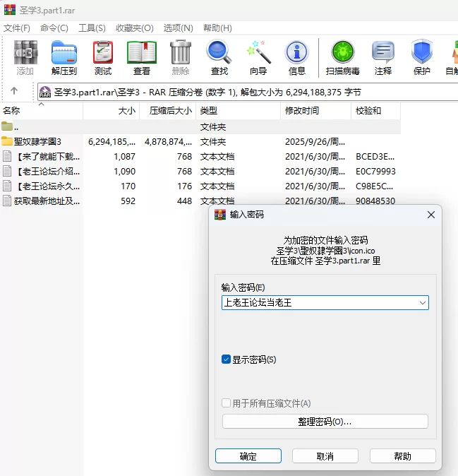The image size is (458, 476).
Task: Click the WinRAR icon in password dialog title
Action: pyautogui.click(x=220, y=215)
